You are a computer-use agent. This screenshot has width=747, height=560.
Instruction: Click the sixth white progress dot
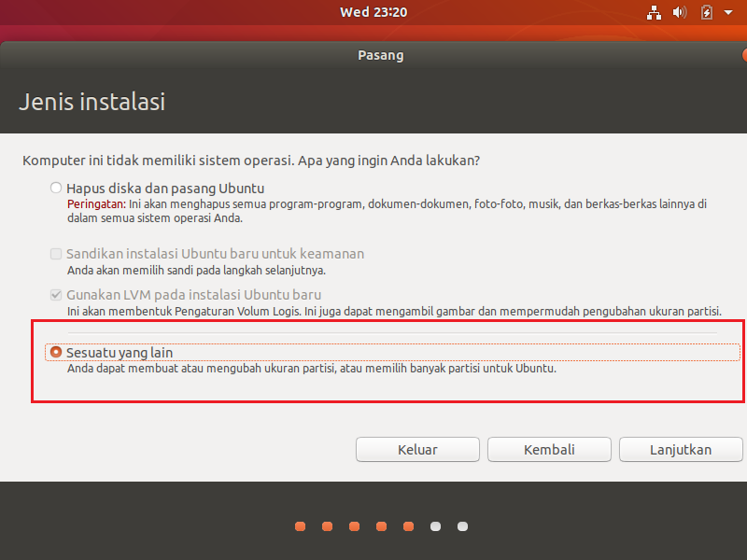pos(435,526)
